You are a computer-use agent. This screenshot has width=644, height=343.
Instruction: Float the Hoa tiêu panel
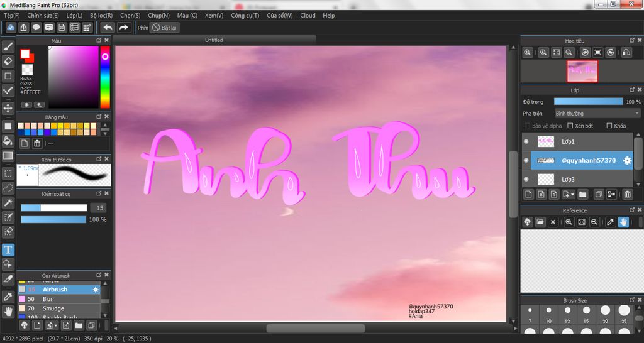coord(631,40)
